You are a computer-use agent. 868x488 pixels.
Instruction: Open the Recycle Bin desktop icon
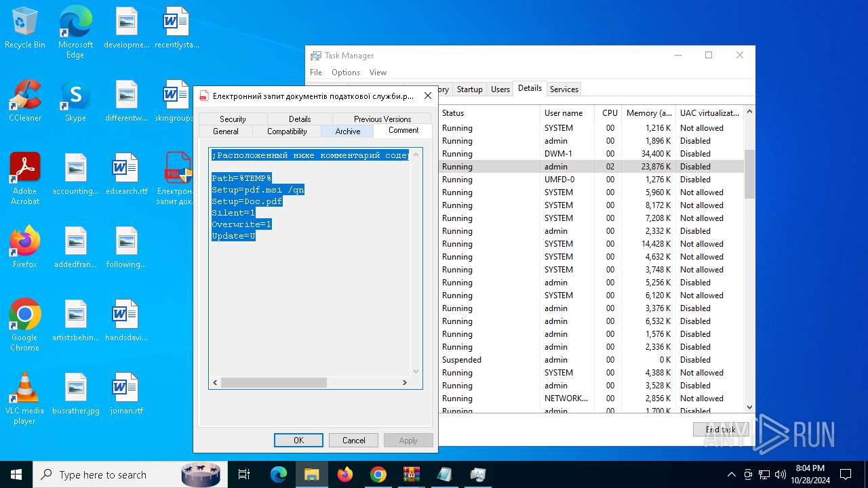coord(25,28)
